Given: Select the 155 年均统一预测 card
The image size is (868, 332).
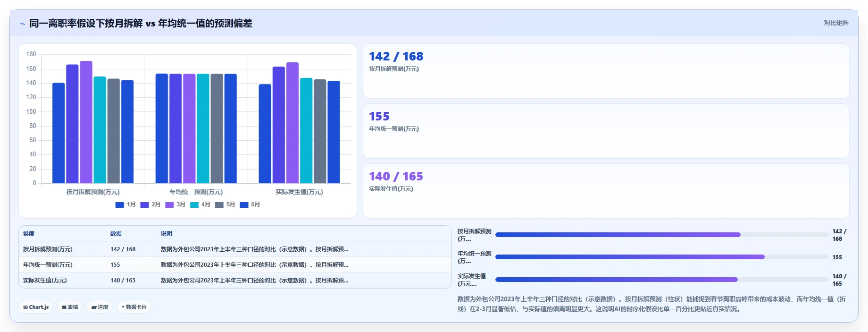Looking at the screenshot, I should [606, 131].
